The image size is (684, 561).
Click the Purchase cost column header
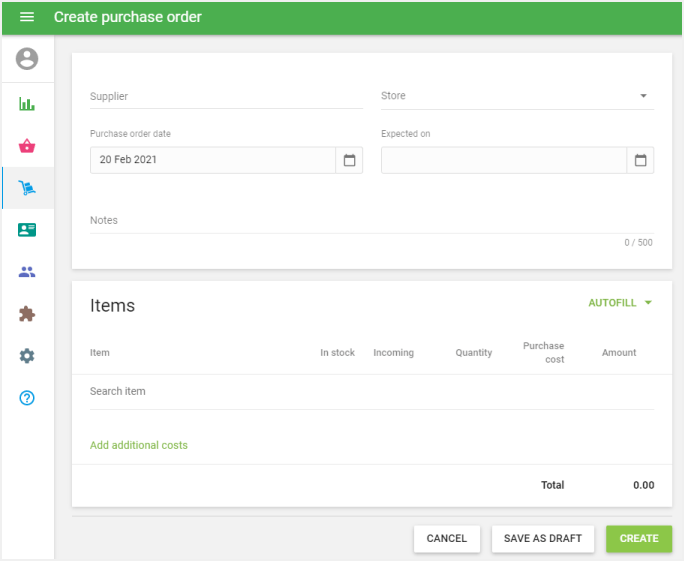(544, 352)
